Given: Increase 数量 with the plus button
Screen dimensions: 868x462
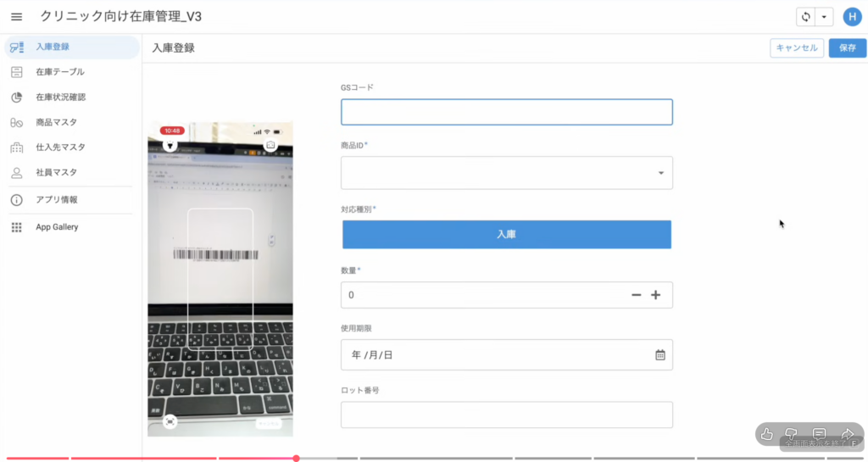Looking at the screenshot, I should coord(655,295).
